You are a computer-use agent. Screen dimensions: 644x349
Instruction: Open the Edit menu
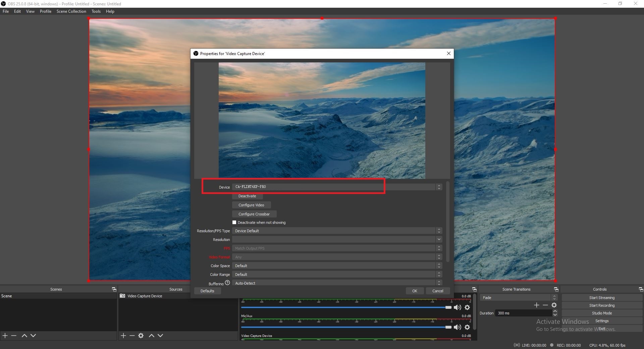pos(17,11)
